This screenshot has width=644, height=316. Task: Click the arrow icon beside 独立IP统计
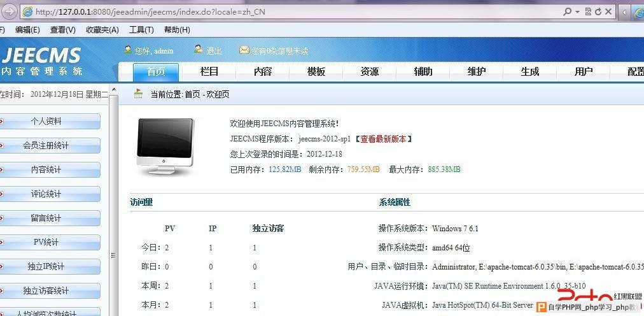click(2, 267)
